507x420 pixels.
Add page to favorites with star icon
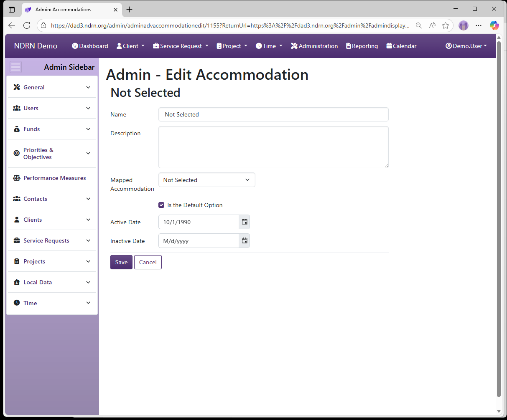(446, 25)
